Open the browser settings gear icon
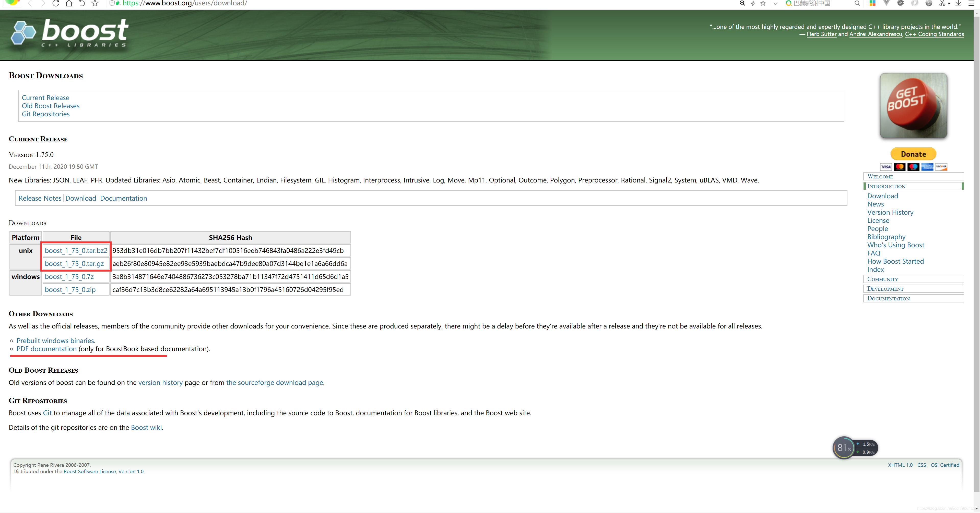Viewport: 980px width, 513px height. (929, 3)
